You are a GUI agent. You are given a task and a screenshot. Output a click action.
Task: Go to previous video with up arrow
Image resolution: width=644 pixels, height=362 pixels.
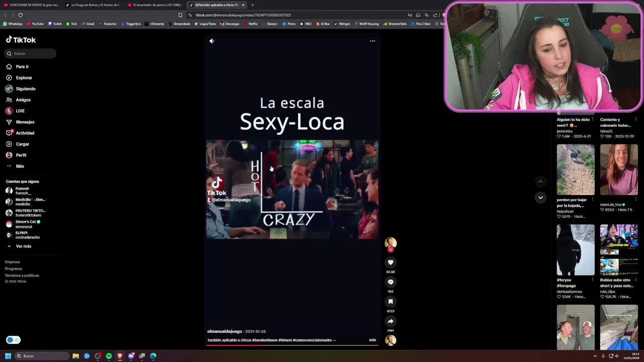point(540,182)
